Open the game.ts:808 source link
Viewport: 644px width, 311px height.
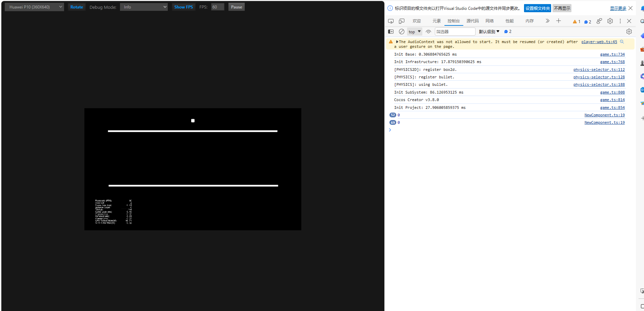[612, 92]
